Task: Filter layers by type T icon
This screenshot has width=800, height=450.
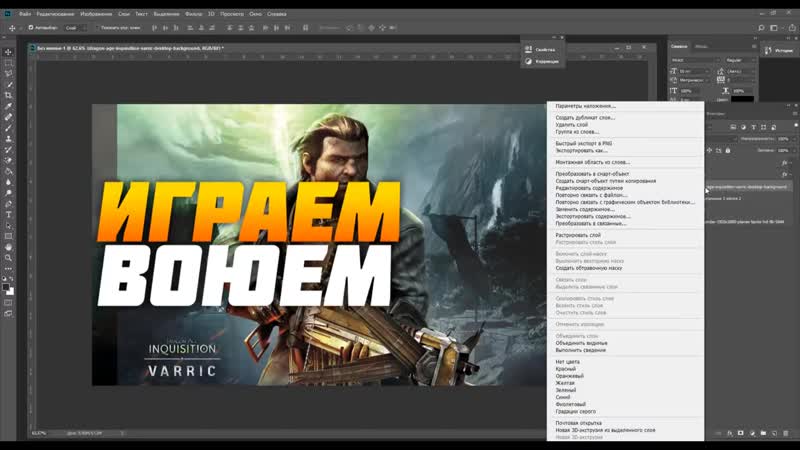Action: (753, 127)
